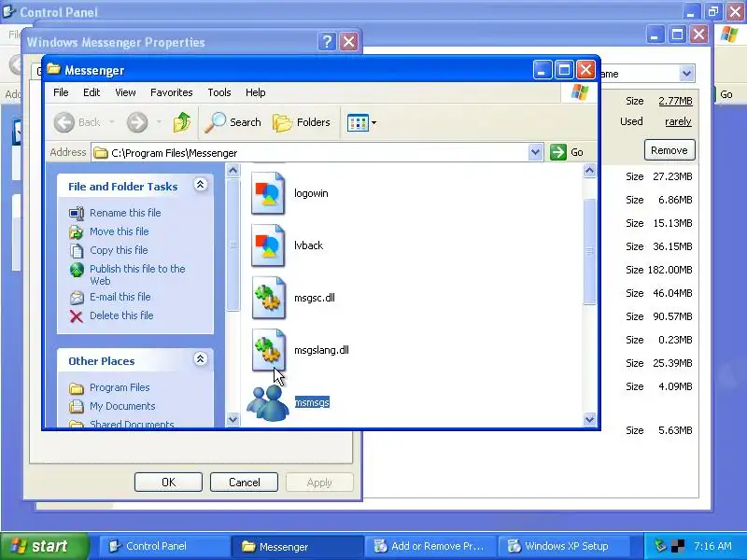Click the task pane scroll-down arrow

(x=233, y=419)
